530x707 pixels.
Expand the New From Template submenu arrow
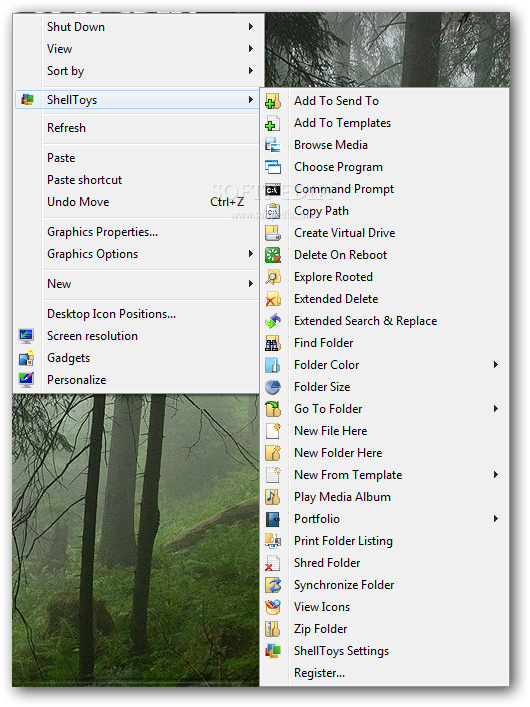click(x=496, y=475)
